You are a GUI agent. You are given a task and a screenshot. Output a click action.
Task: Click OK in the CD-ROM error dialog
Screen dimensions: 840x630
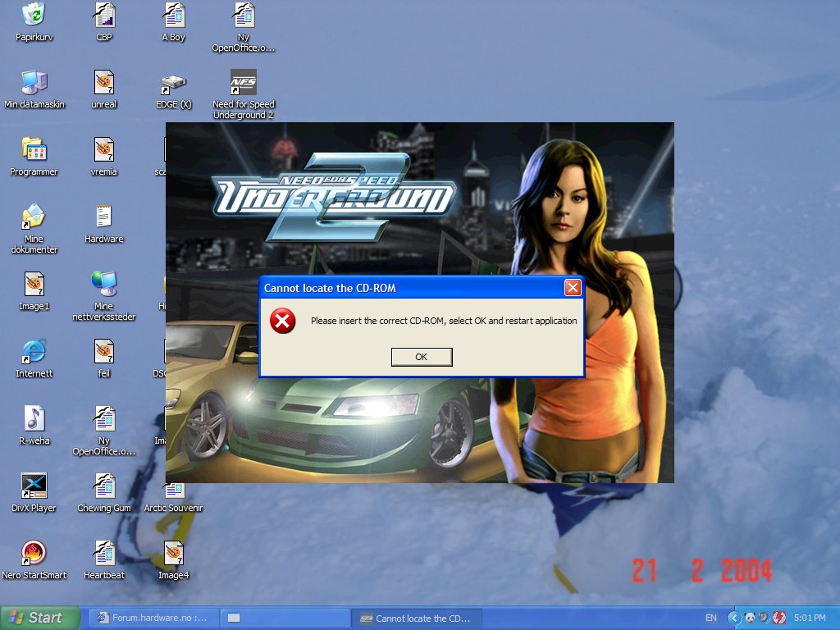click(422, 357)
